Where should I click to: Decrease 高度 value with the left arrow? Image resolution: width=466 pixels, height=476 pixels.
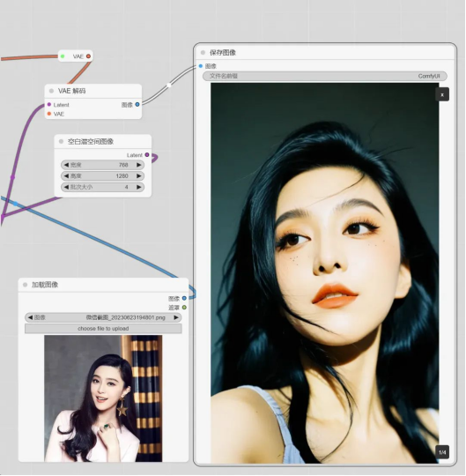point(66,176)
